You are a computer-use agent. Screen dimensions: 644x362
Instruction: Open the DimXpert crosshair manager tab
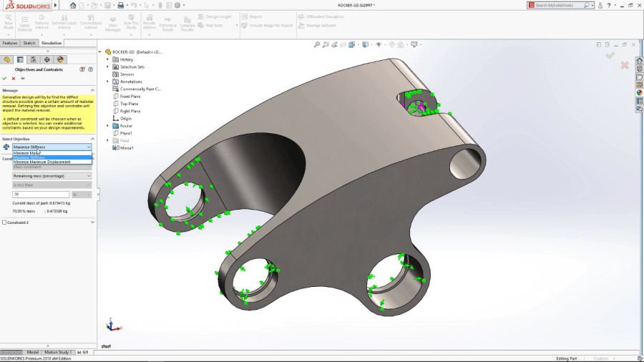(x=47, y=60)
